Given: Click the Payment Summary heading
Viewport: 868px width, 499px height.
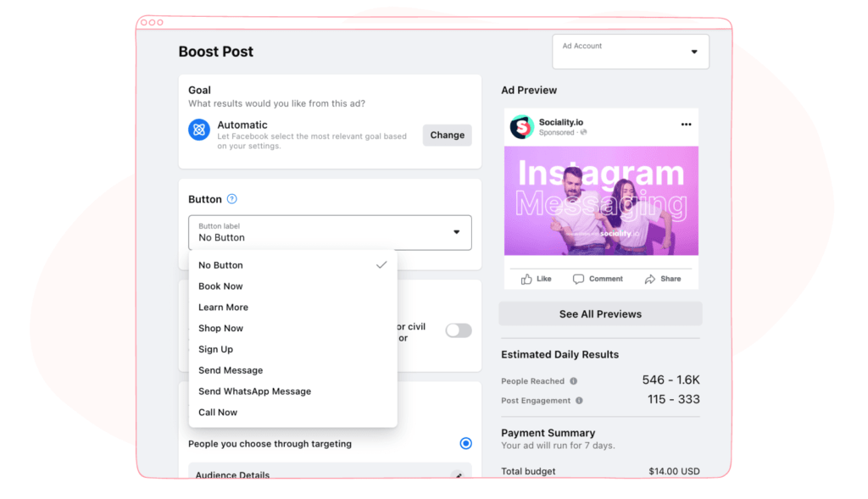Looking at the screenshot, I should pyautogui.click(x=548, y=433).
